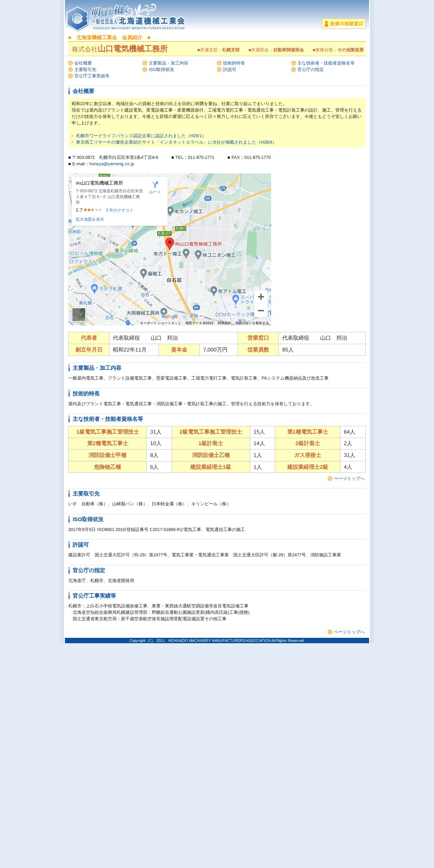
Task: Select 自動車関連部会 text in header
Action: (x=288, y=50)
